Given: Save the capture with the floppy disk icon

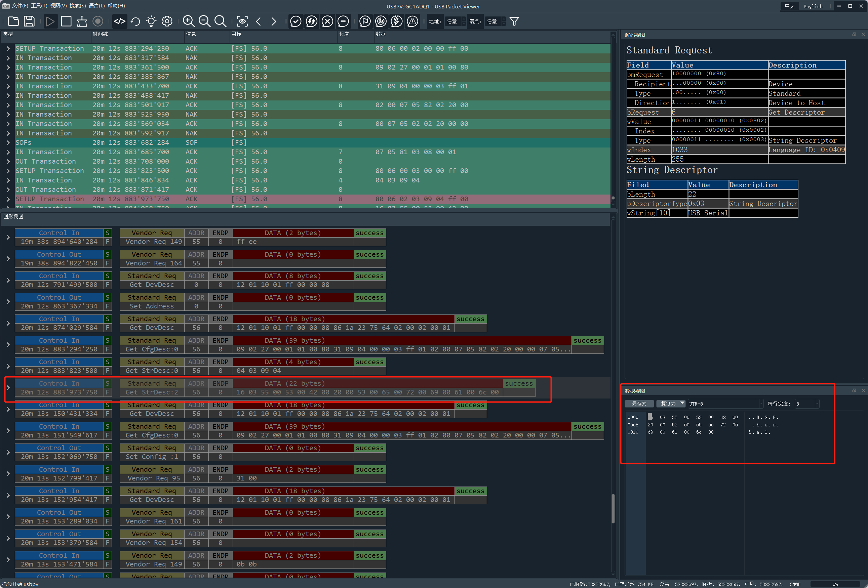Looking at the screenshot, I should click(x=29, y=21).
